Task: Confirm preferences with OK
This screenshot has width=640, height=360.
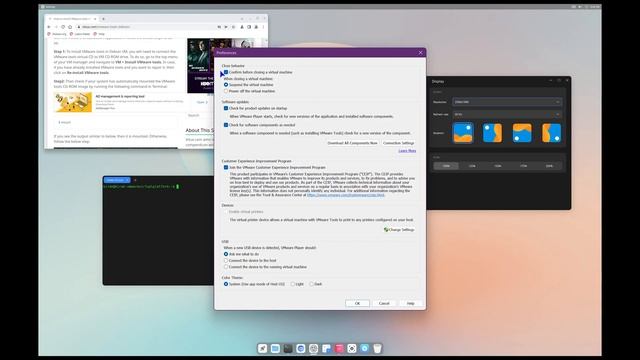Action: tap(357, 303)
